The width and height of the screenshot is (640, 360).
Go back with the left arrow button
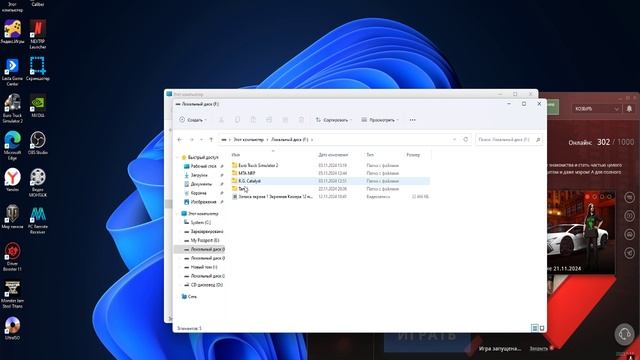tap(180, 140)
